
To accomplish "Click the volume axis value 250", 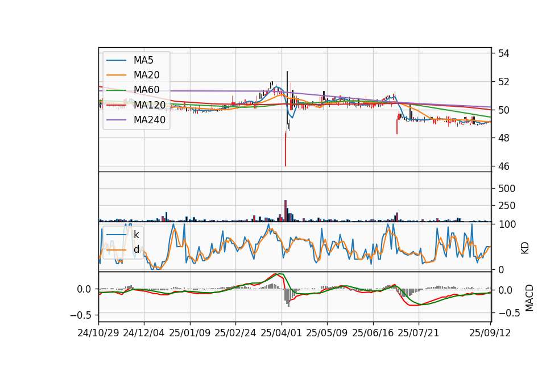I will pos(507,206).
